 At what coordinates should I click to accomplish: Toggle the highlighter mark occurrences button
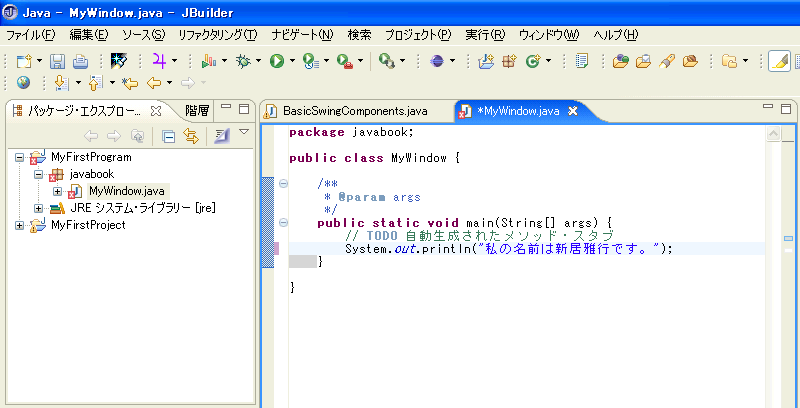(778, 62)
